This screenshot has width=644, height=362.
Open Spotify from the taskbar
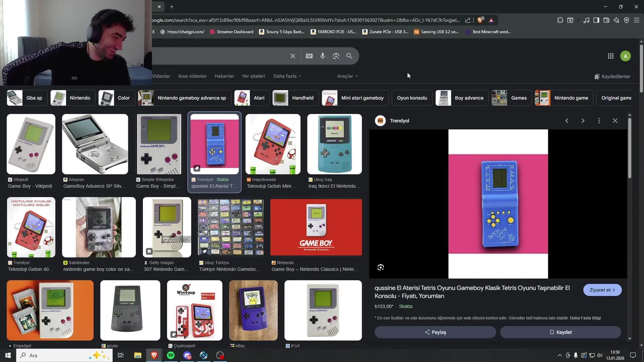coord(171,355)
